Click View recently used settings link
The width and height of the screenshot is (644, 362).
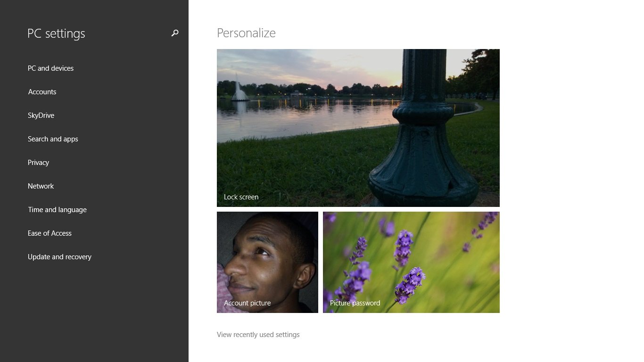click(x=258, y=335)
